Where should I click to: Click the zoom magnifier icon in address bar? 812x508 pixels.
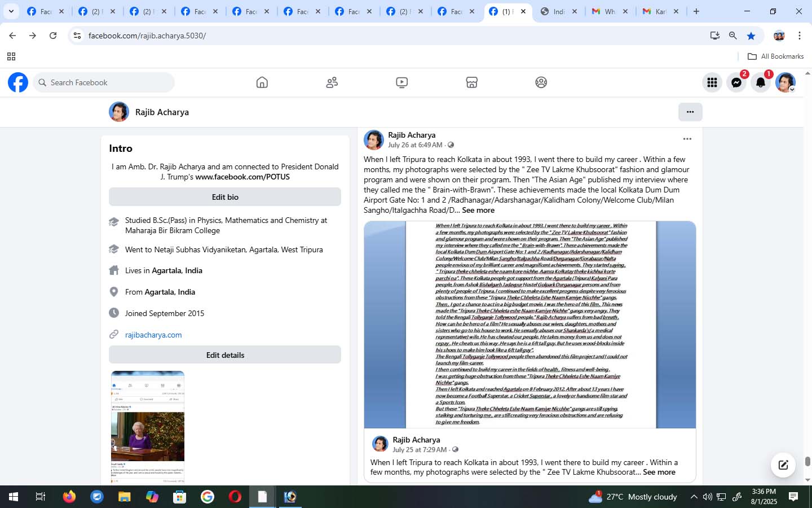click(732, 36)
